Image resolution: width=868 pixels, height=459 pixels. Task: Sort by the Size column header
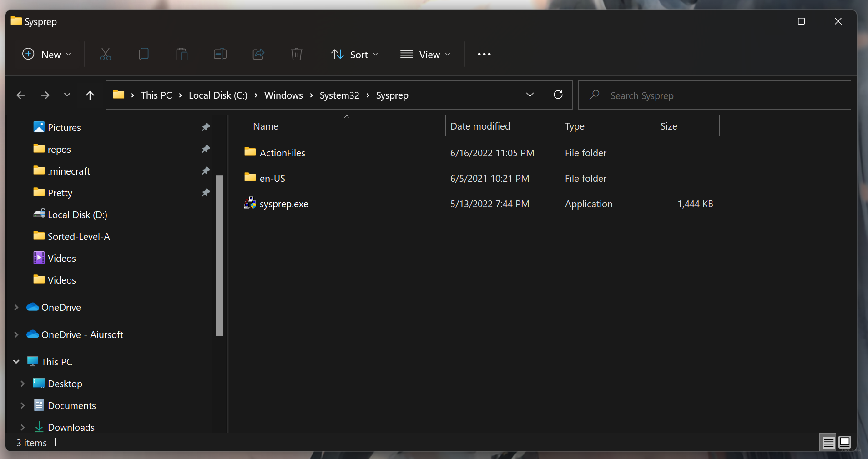pyautogui.click(x=669, y=126)
